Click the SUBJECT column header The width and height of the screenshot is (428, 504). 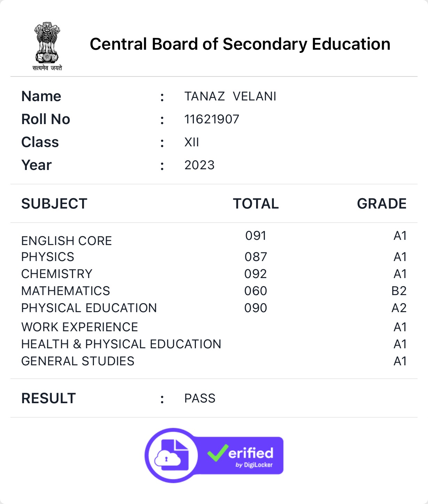tap(54, 204)
